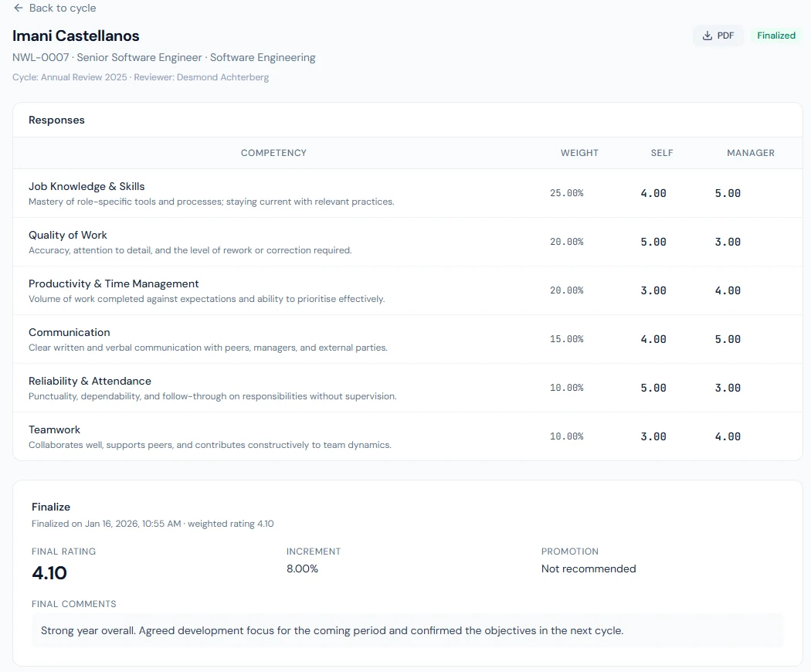This screenshot has height=672, width=811.
Task: Click the Quality of Work self score 5.00
Action: tap(653, 242)
